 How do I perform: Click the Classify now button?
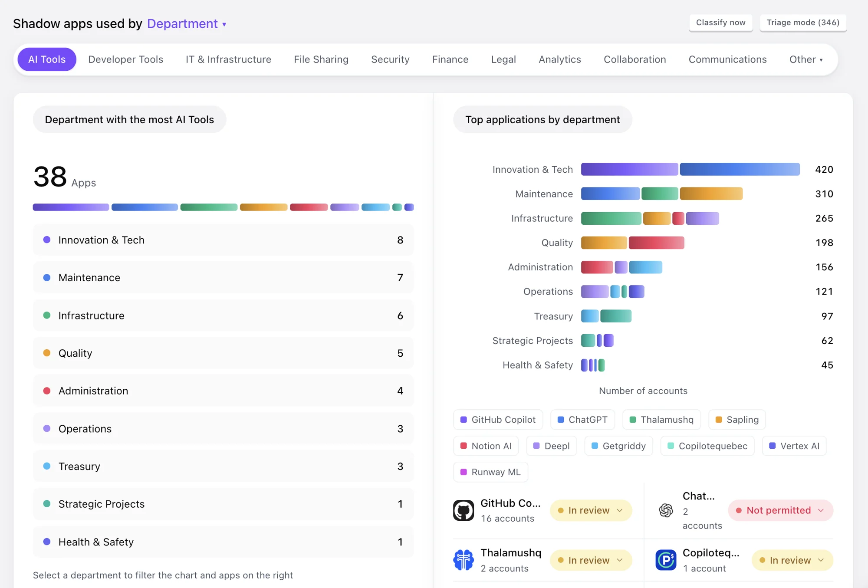point(720,23)
